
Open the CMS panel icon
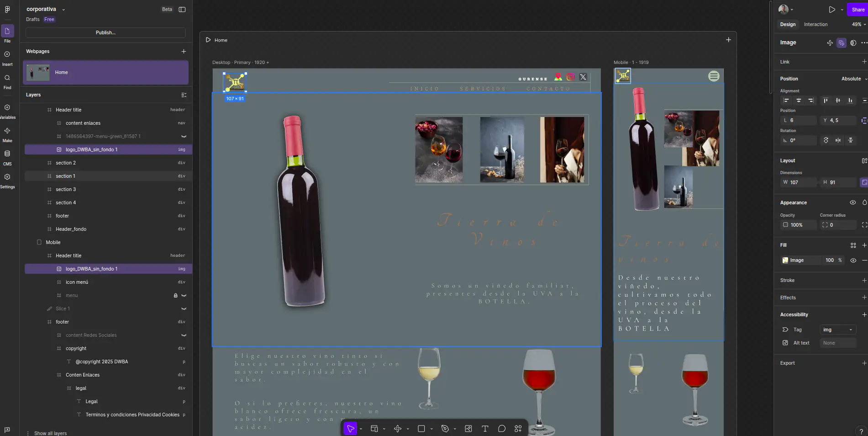[7, 157]
